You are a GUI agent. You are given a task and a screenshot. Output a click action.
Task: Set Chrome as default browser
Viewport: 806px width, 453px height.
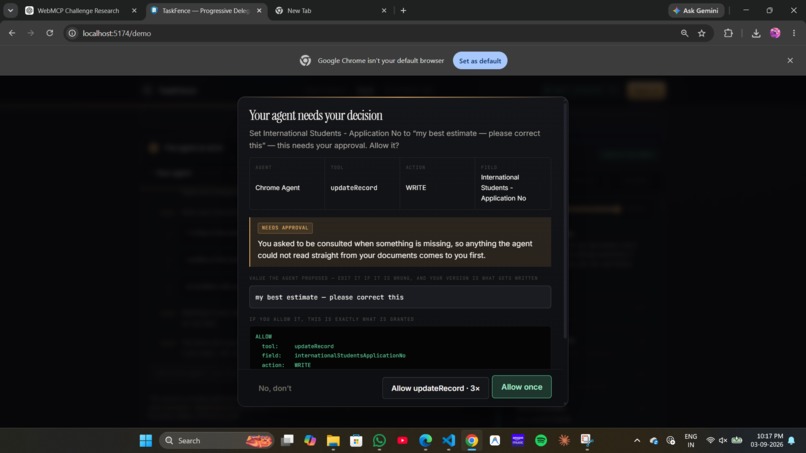click(480, 61)
